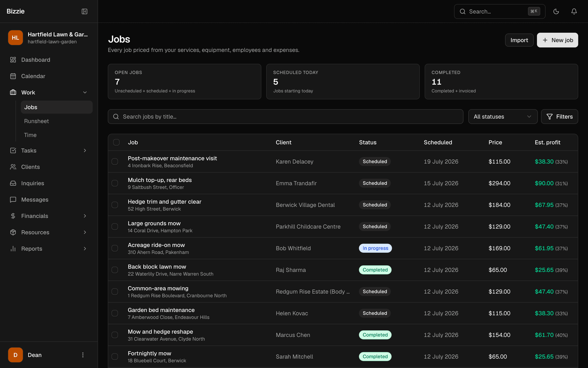Tick the select-all jobs header checkbox

tap(116, 142)
